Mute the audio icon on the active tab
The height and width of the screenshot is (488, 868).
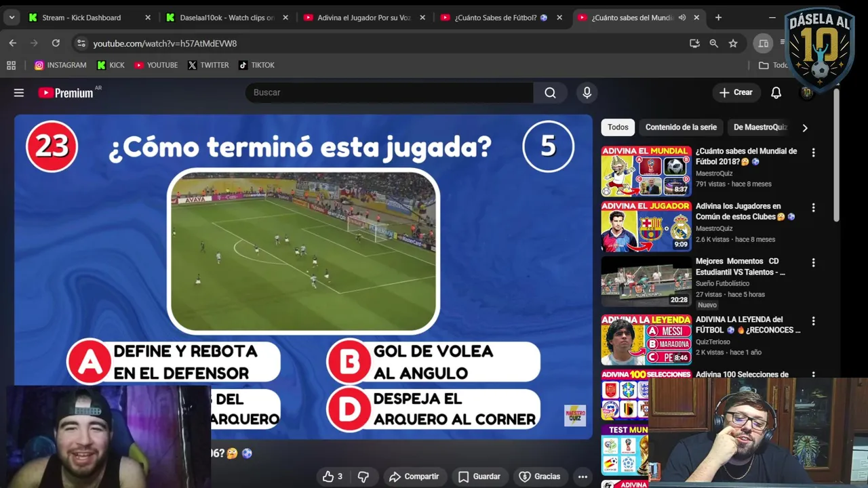coord(682,18)
